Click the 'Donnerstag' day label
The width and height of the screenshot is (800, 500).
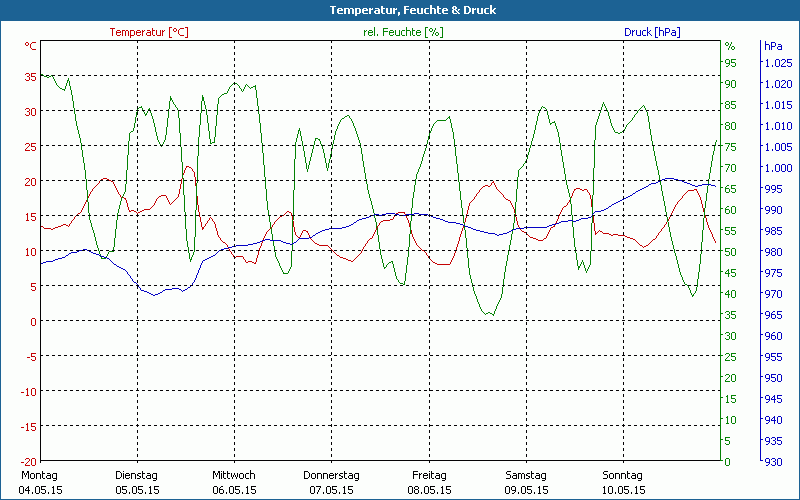pyautogui.click(x=331, y=475)
